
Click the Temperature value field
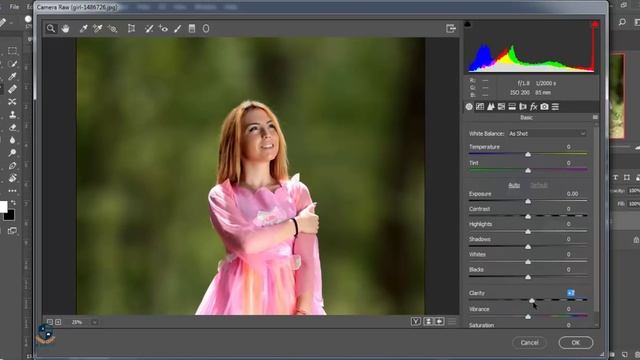[x=569, y=147]
